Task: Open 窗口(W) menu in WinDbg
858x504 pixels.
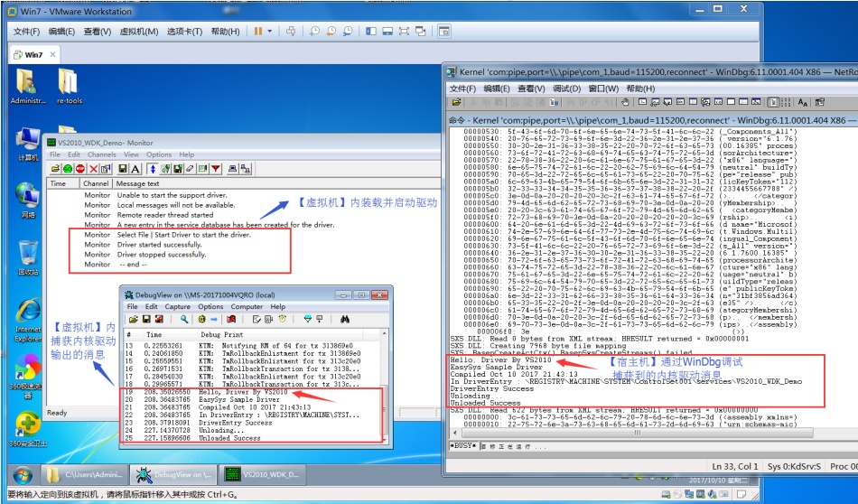Action: coord(603,89)
